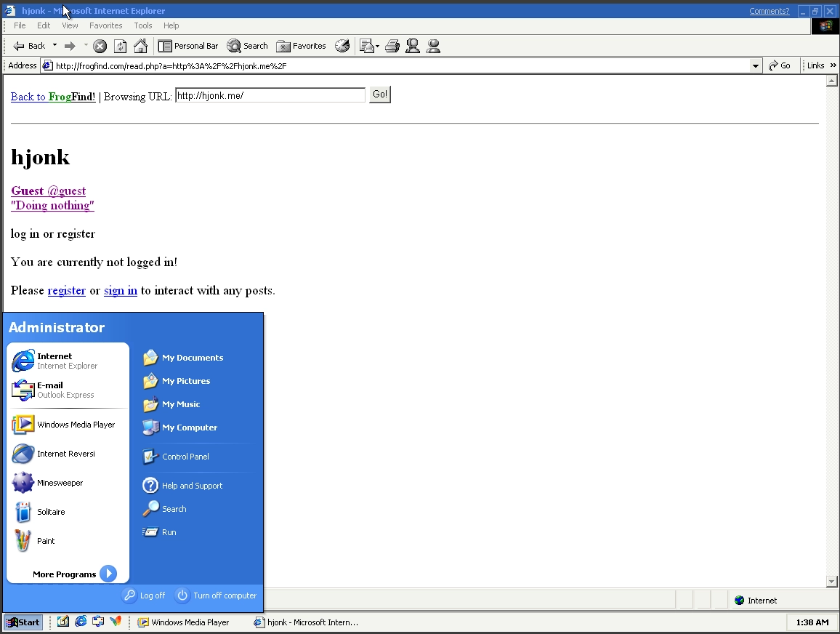Open the File menu

click(20, 25)
